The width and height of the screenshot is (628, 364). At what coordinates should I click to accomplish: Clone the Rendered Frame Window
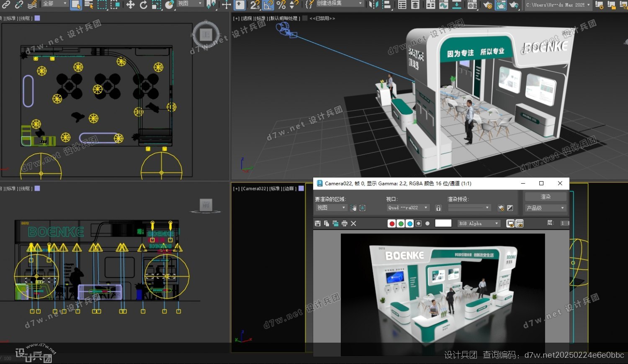pos(335,223)
